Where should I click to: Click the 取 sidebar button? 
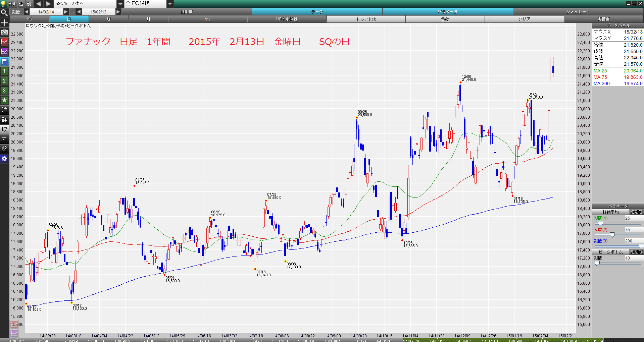pos(4,129)
